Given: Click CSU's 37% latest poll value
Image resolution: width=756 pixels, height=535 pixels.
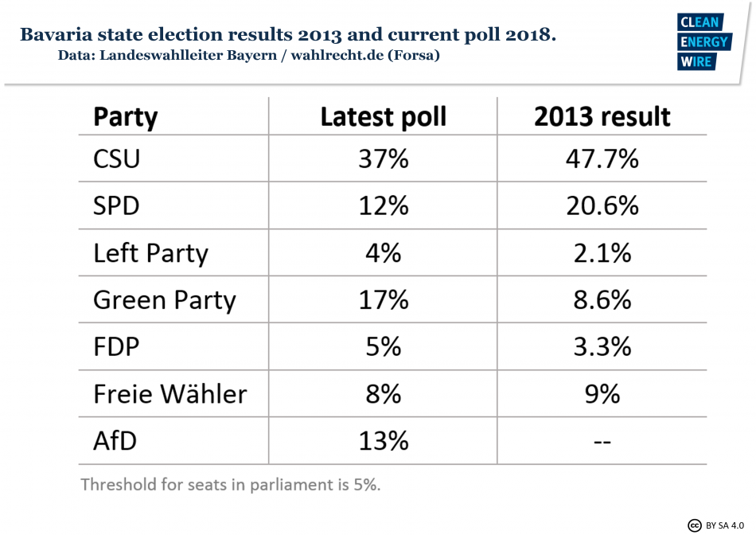Looking at the screenshot, I should 383,159.
